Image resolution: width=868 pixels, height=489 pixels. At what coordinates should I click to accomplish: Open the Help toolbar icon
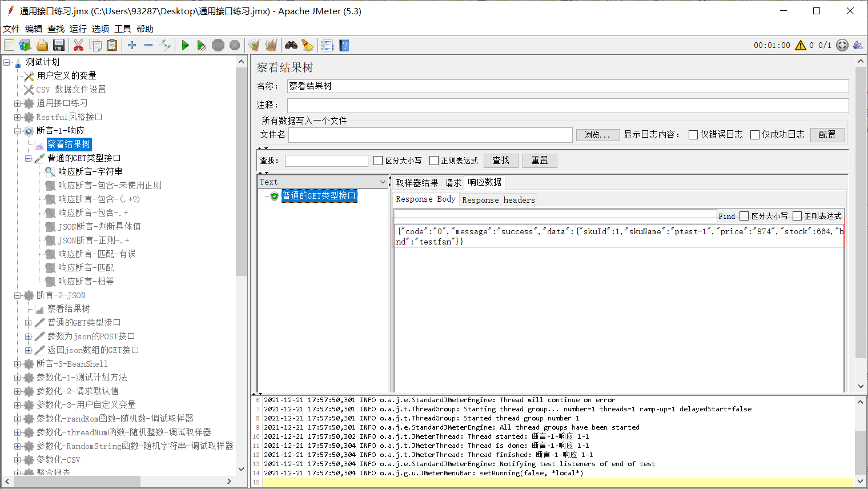(x=344, y=45)
